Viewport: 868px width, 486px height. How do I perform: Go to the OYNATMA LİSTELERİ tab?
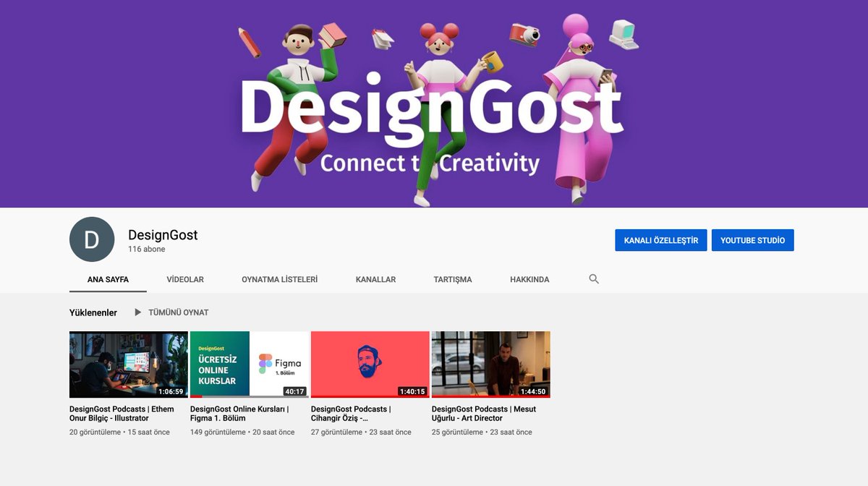point(279,279)
